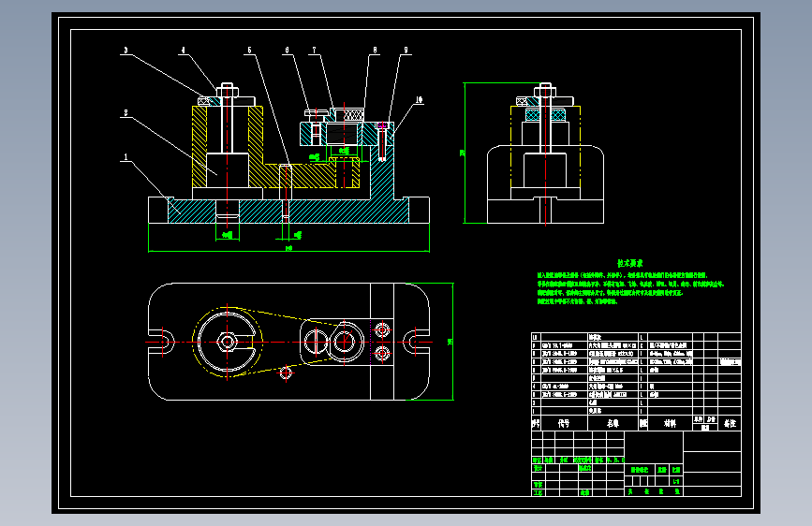Click part balloon number 3 label
This screenshot has height=526, width=812.
click(125, 51)
